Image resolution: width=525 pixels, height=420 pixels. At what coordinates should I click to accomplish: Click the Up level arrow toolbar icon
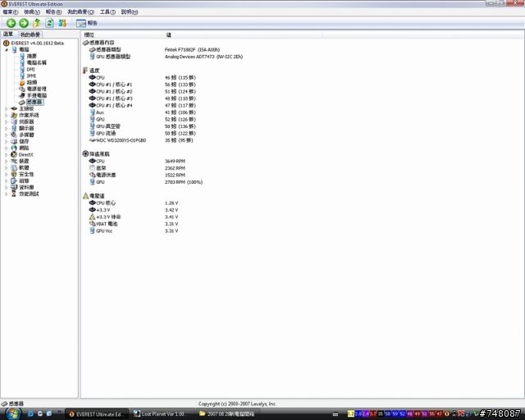[36, 23]
